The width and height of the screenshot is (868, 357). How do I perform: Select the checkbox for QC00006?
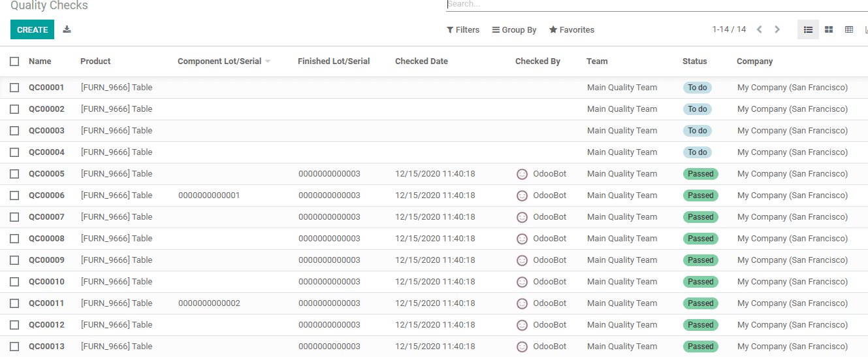click(x=14, y=195)
